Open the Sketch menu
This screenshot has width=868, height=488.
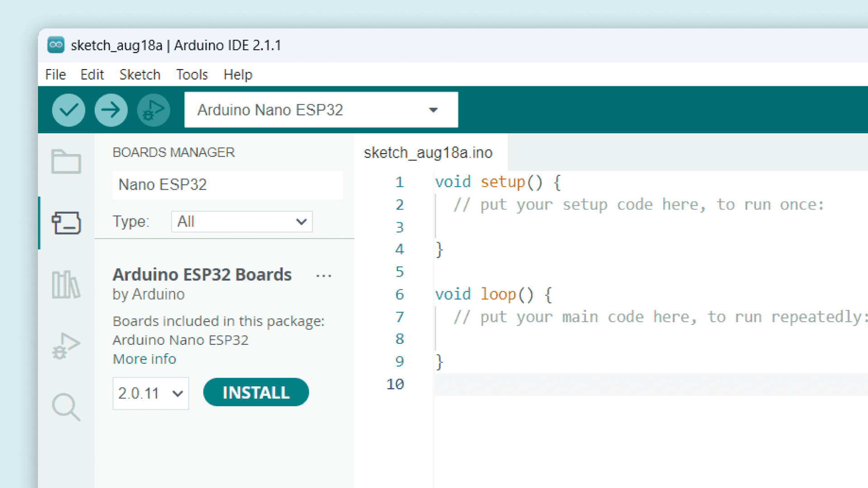(140, 75)
